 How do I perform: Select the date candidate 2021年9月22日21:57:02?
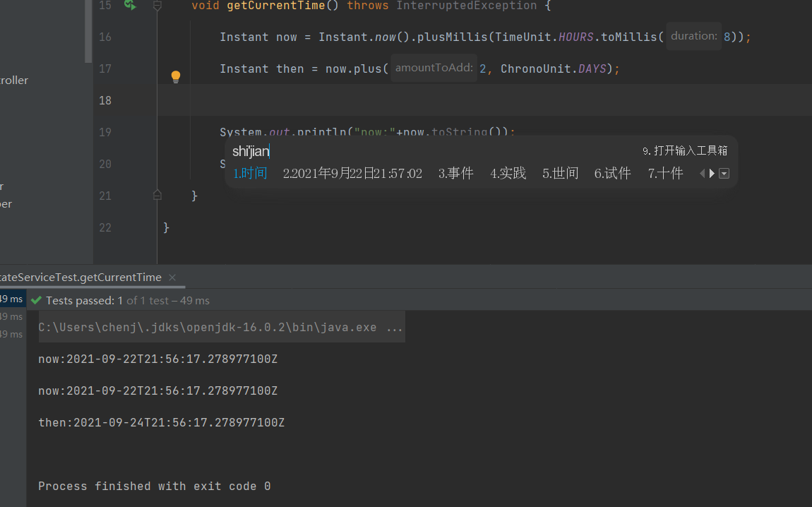(x=352, y=173)
